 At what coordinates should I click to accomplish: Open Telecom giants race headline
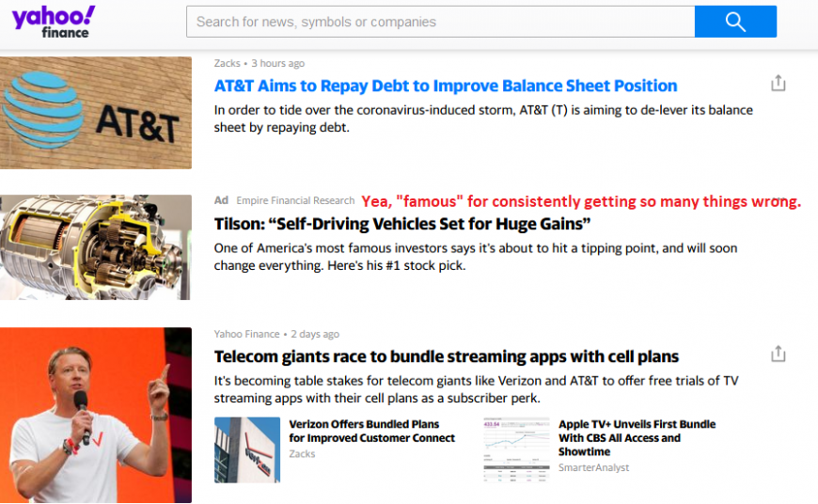click(446, 356)
